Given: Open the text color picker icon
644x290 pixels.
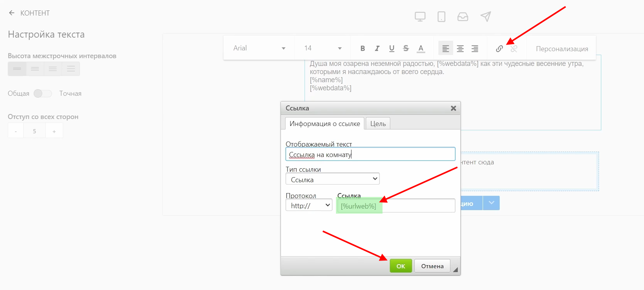Looking at the screenshot, I should [x=421, y=48].
